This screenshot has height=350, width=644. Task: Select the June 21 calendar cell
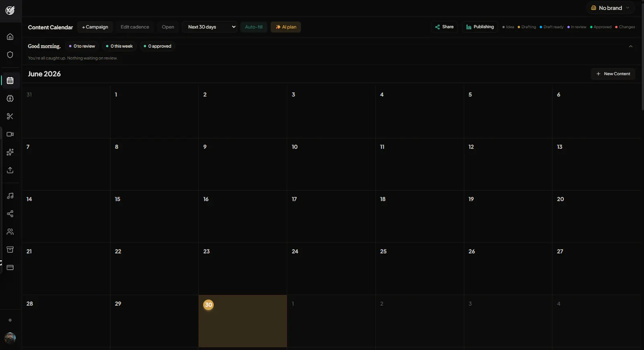tap(66, 269)
